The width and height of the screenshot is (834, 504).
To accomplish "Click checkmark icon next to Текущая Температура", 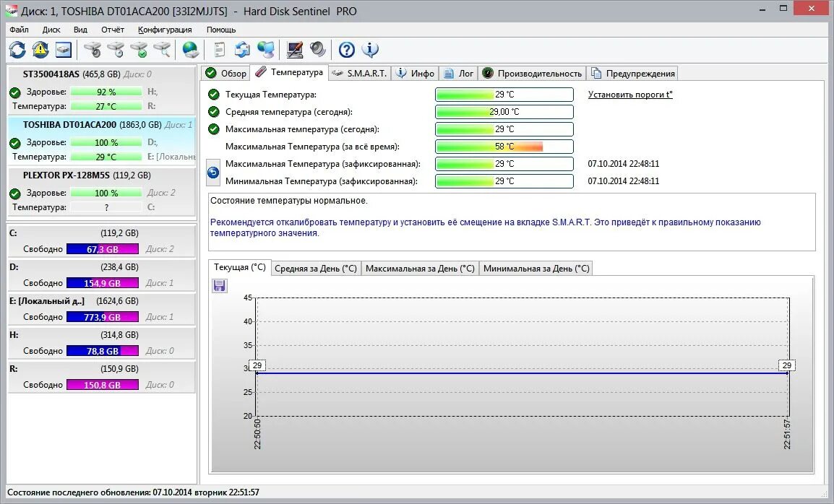I will point(214,95).
